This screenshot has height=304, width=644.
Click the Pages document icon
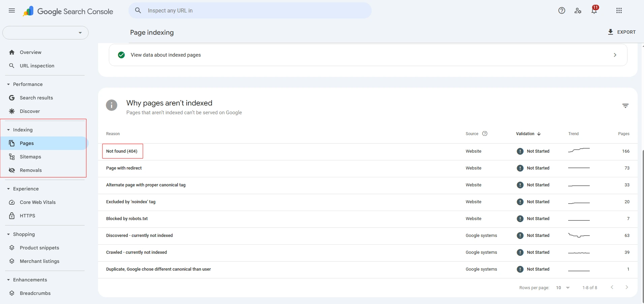click(12, 143)
